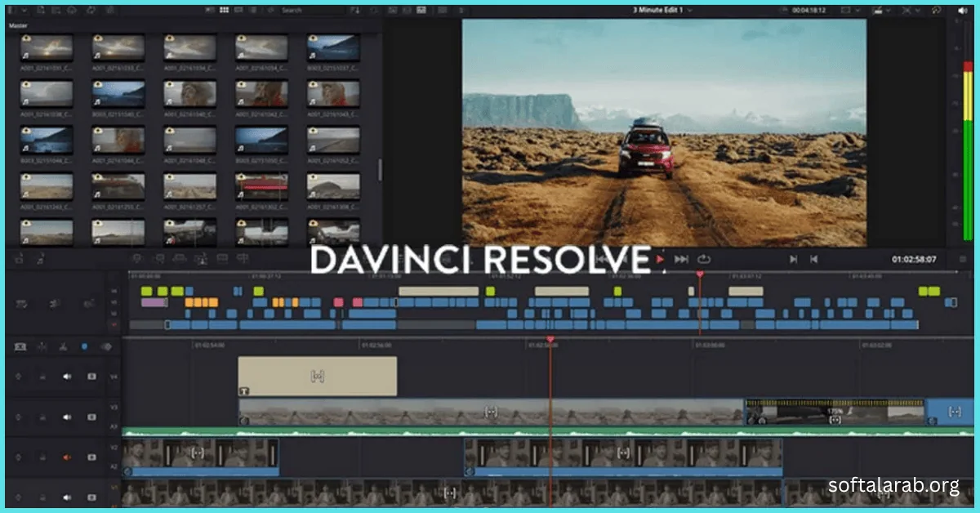This screenshot has height=513, width=980.
Task: Toggle video enable on track V3
Action: (x=91, y=417)
